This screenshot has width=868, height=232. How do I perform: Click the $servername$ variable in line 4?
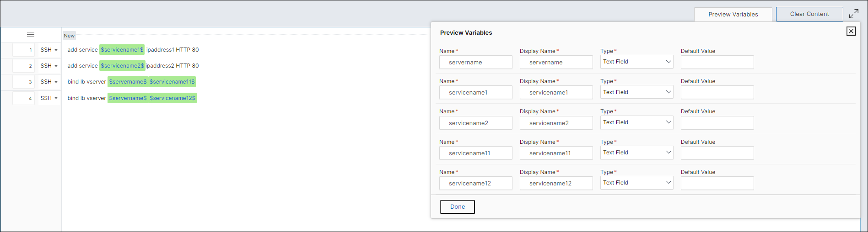coord(128,98)
